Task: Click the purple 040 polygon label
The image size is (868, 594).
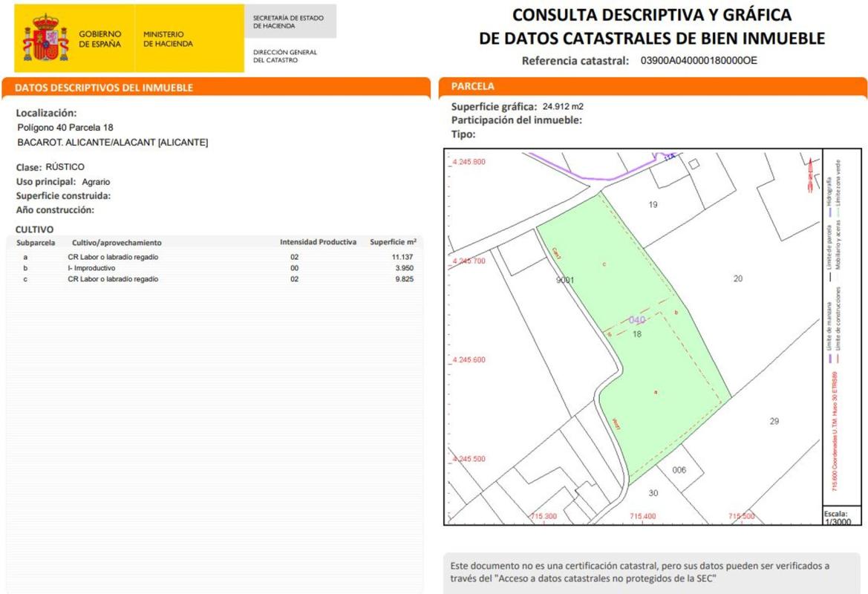Action: point(637,320)
